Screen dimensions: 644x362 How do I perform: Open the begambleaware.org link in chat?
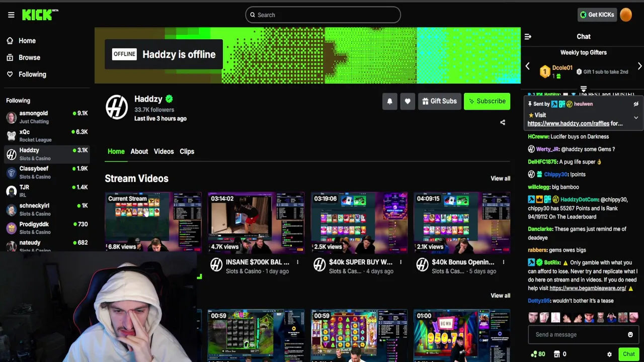pyautogui.click(x=588, y=288)
